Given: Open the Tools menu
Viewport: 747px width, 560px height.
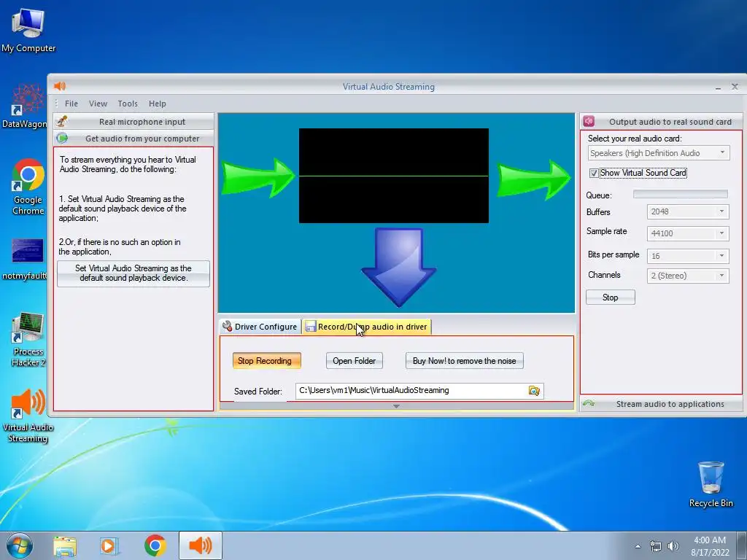Looking at the screenshot, I should [x=128, y=104].
